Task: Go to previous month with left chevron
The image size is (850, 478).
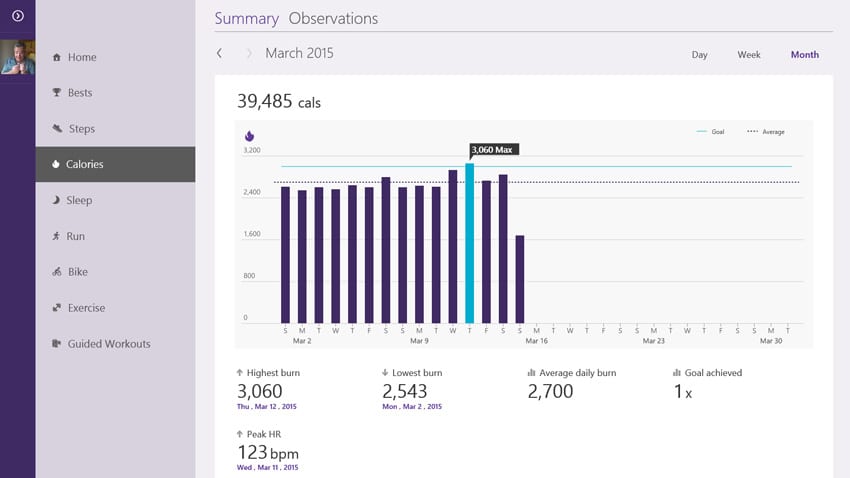Action: click(x=219, y=53)
